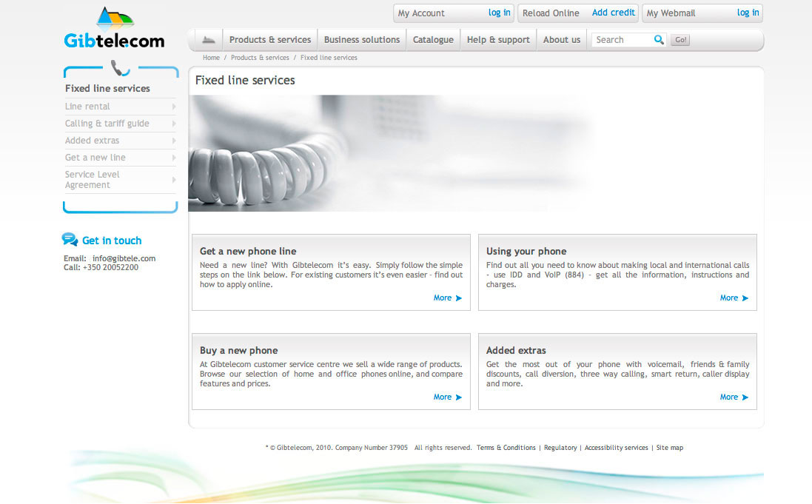Click the Get a new phone line heading
The height and width of the screenshot is (504, 812).
click(x=248, y=251)
